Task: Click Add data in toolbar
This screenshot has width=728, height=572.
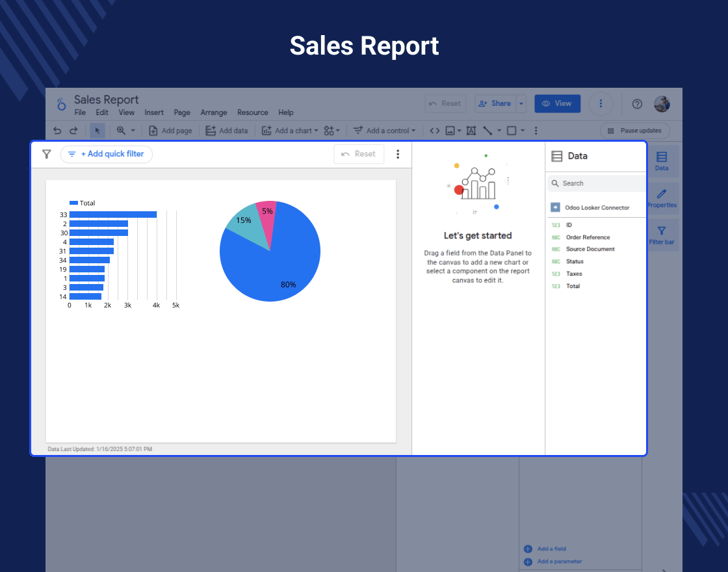Action: coord(227,131)
